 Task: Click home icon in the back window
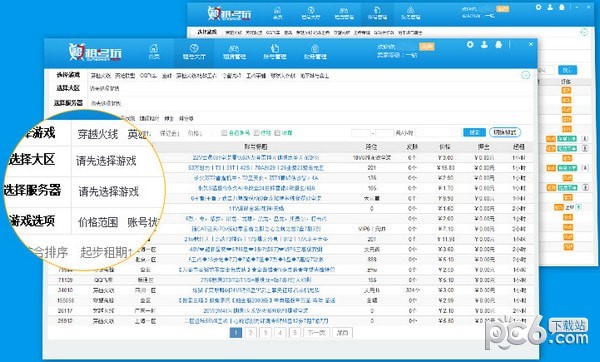pos(277,13)
